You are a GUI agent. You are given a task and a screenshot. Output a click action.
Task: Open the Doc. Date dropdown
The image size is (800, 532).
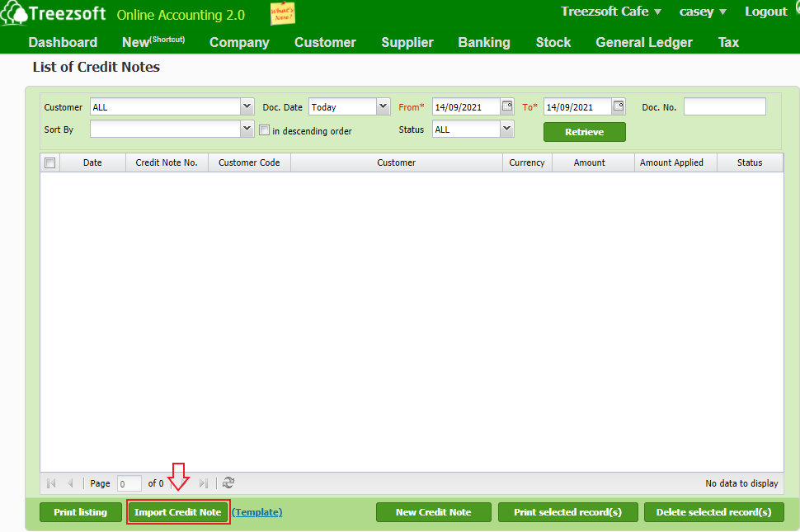click(383, 107)
